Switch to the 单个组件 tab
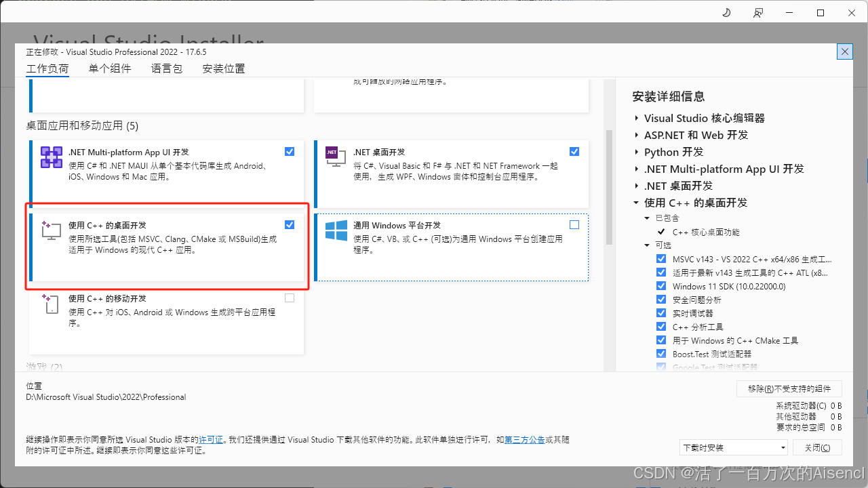Viewport: 868px width, 488px height. pyautogui.click(x=110, y=68)
